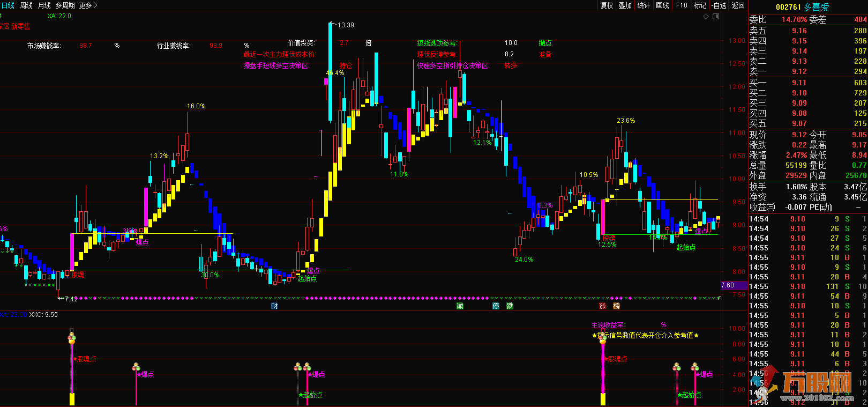Click the 榜 leaderboard marker icon
The height and width of the screenshot is (407, 868).
coord(616,306)
